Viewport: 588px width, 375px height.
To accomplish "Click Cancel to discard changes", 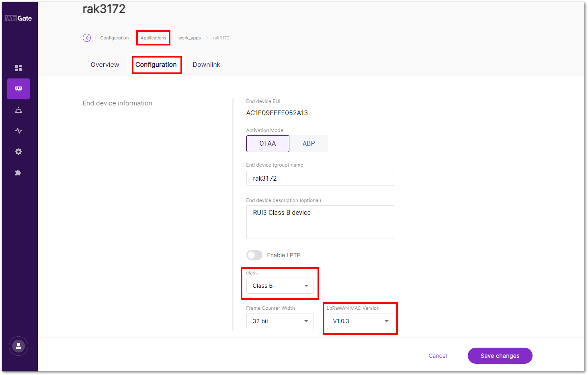I will click(437, 355).
